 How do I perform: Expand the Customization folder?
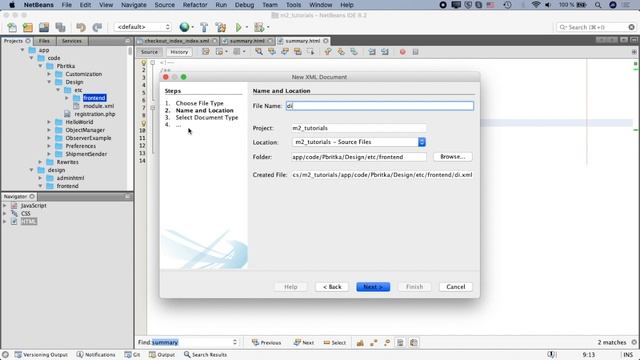point(49,74)
